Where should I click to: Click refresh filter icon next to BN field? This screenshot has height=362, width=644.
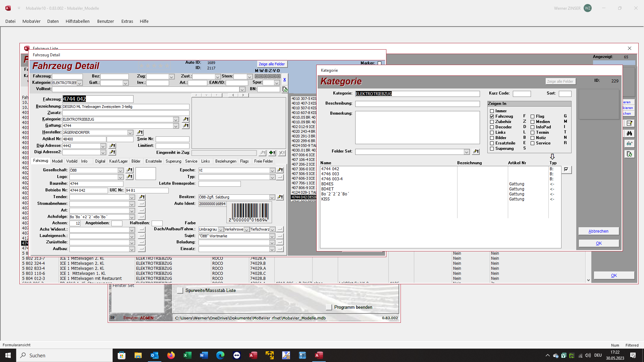(x=285, y=89)
